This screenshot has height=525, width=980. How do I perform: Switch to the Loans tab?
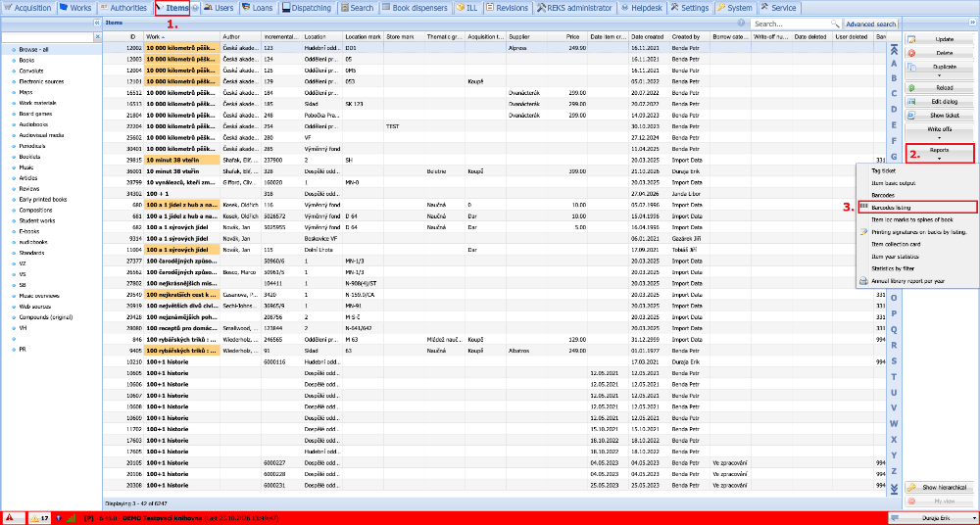point(256,8)
